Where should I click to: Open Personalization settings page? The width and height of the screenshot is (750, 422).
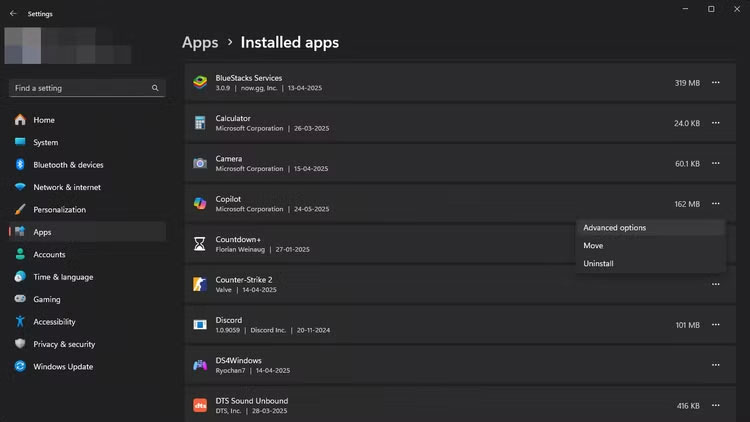click(59, 210)
